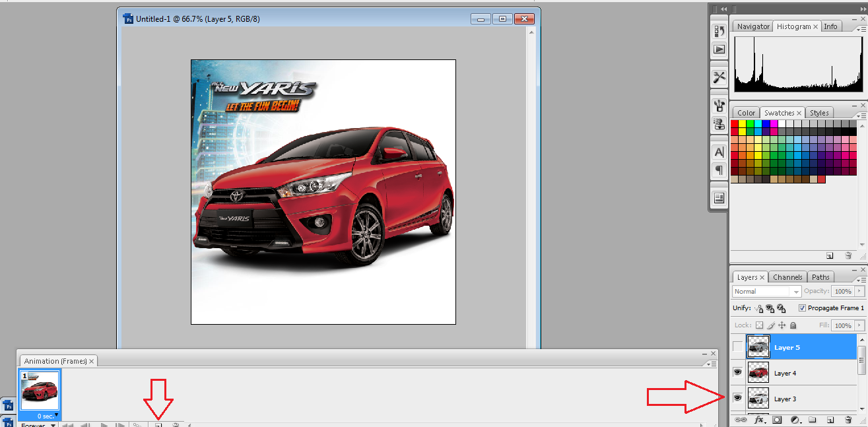This screenshot has width=868, height=427.
Task: Click Unify layer position icon
Action: [758, 308]
